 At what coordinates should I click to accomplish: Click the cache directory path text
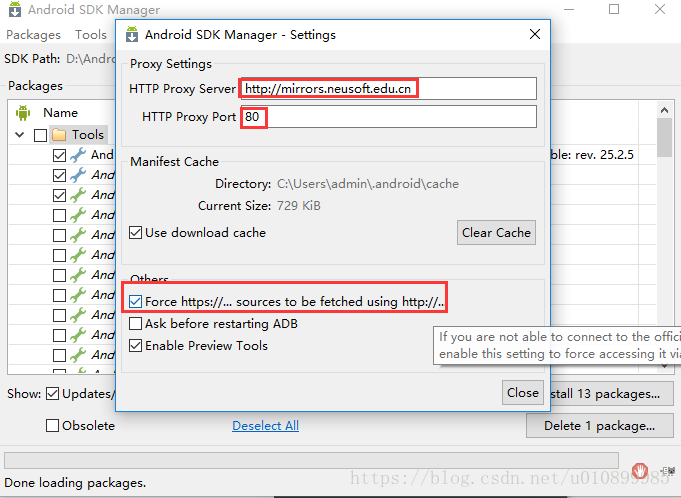[368, 184]
